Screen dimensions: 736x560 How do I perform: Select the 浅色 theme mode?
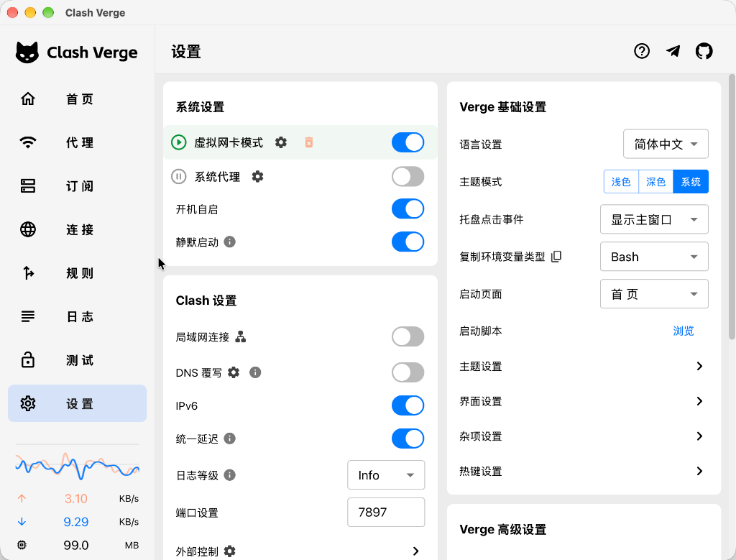pos(621,182)
